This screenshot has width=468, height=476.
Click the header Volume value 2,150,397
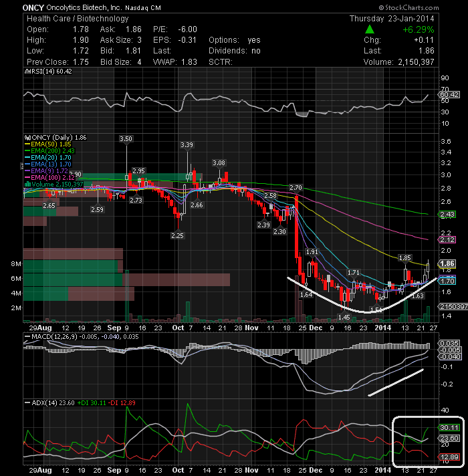click(x=416, y=62)
